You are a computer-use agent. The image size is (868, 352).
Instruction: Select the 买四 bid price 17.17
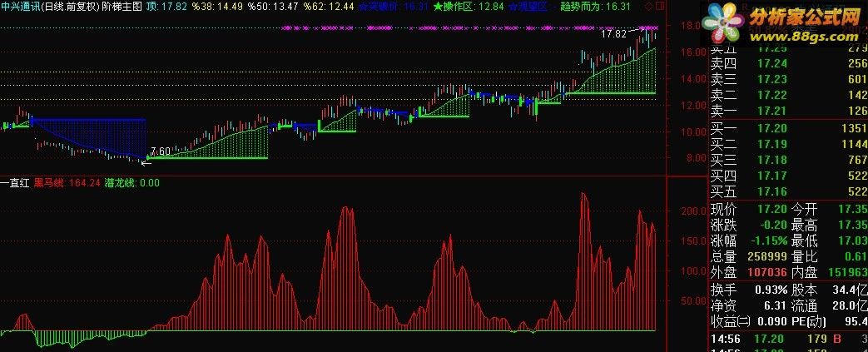click(771, 176)
